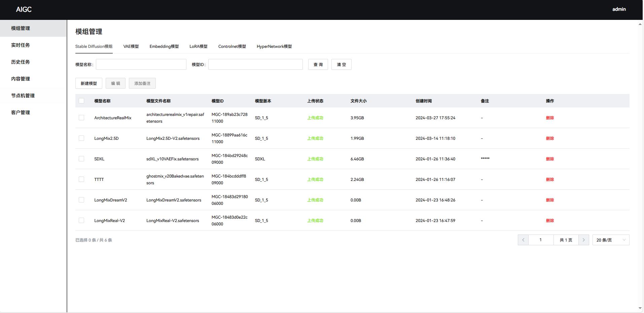Screen dimensions: 644x313
Task: Go to previous page arrow in pagination
Action: [x=523, y=240]
